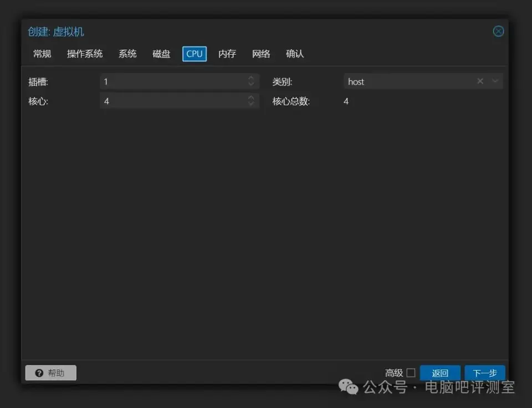The width and height of the screenshot is (532, 408).
Task: Decrease 插槽 sockets with down arrow
Action: pyautogui.click(x=251, y=84)
